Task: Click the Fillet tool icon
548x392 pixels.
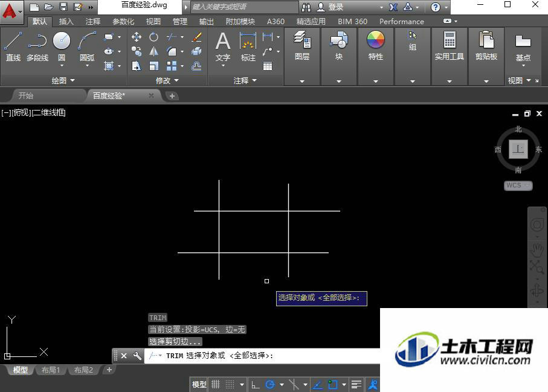Action: pyautogui.click(x=172, y=51)
